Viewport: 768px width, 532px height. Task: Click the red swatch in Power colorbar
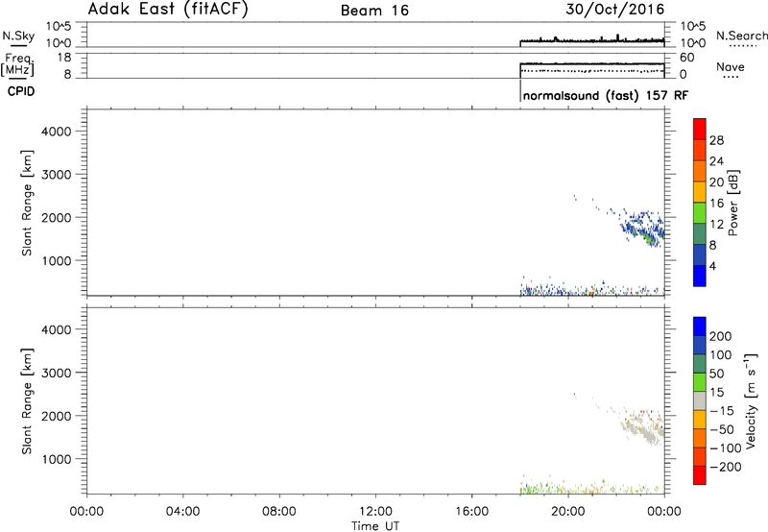[x=700, y=129]
